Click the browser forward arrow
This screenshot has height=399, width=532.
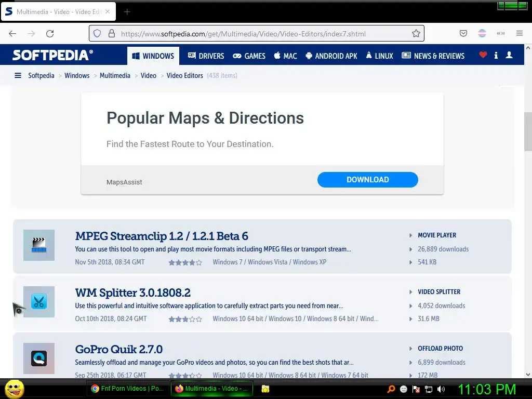pyautogui.click(x=31, y=34)
